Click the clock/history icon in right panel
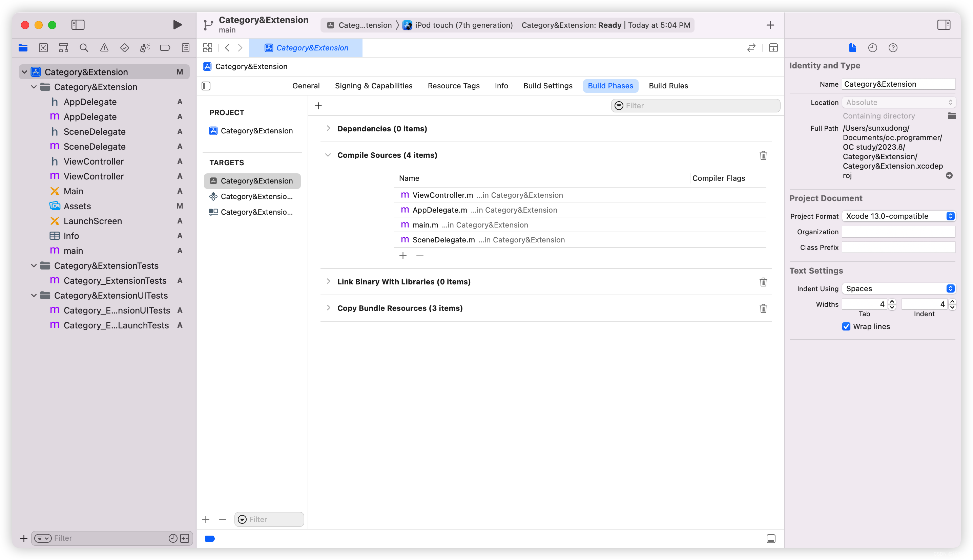 click(873, 47)
